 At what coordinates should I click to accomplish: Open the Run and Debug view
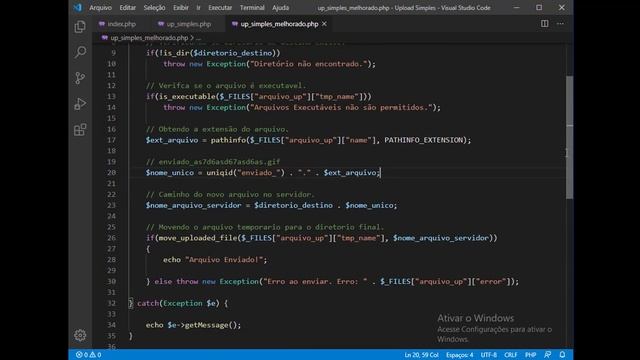point(80,104)
